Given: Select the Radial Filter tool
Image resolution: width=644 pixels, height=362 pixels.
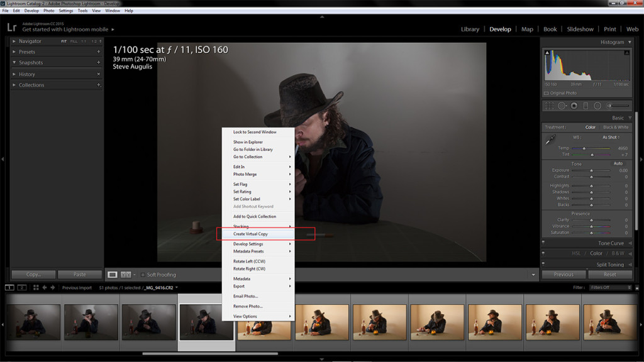Looking at the screenshot, I should [x=598, y=105].
